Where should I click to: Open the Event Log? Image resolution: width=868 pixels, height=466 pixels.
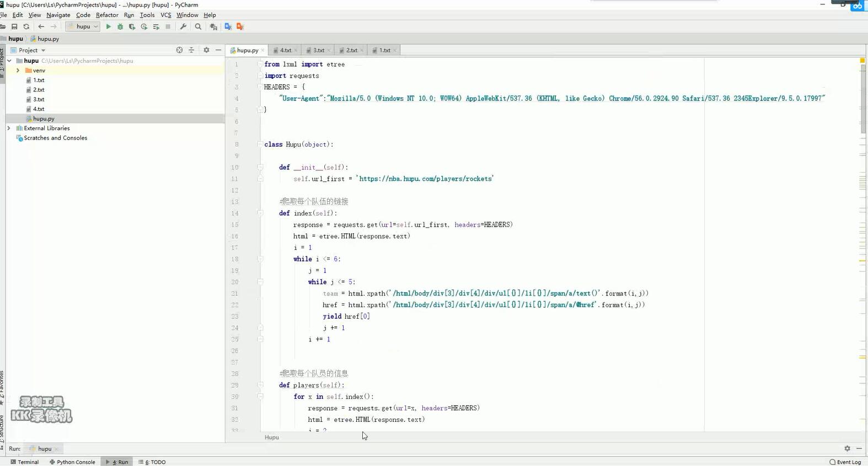coord(845,462)
